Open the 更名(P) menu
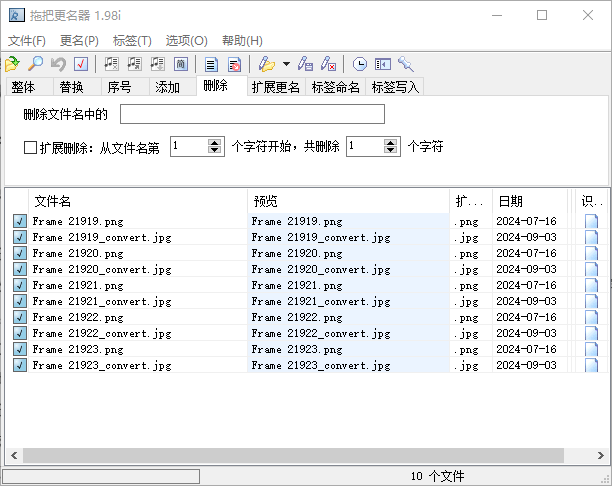This screenshot has height=486, width=612. (79, 41)
